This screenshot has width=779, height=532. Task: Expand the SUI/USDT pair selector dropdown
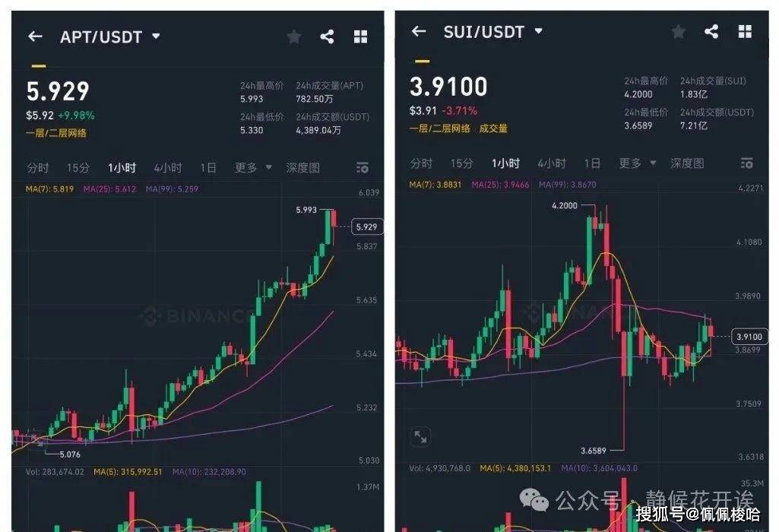click(539, 31)
